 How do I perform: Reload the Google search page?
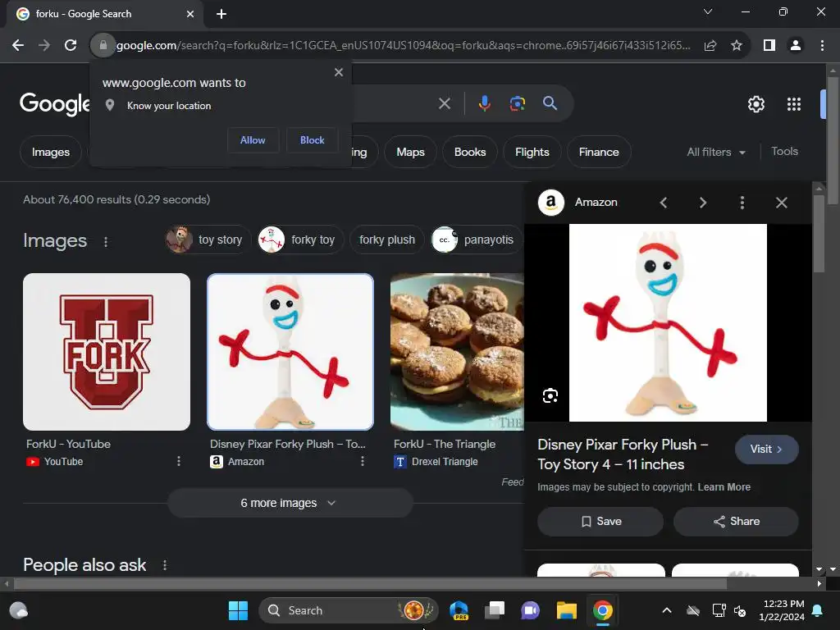pos(71,46)
